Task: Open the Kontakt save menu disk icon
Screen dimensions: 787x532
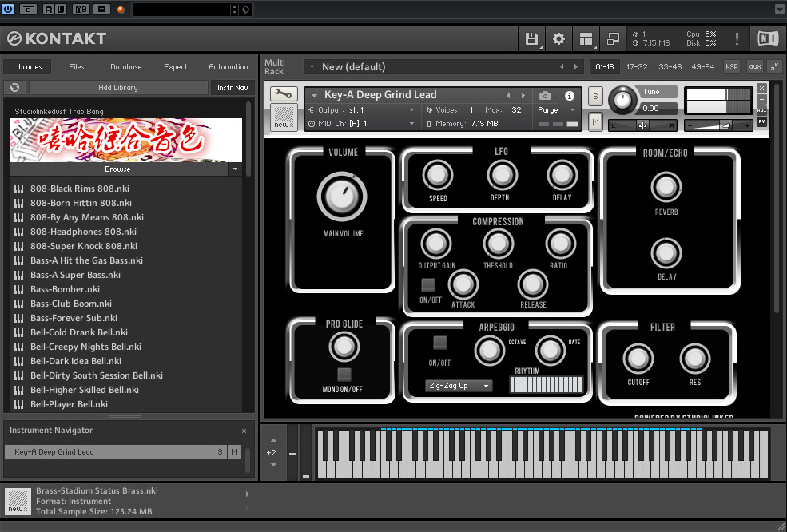Action: pos(531,38)
